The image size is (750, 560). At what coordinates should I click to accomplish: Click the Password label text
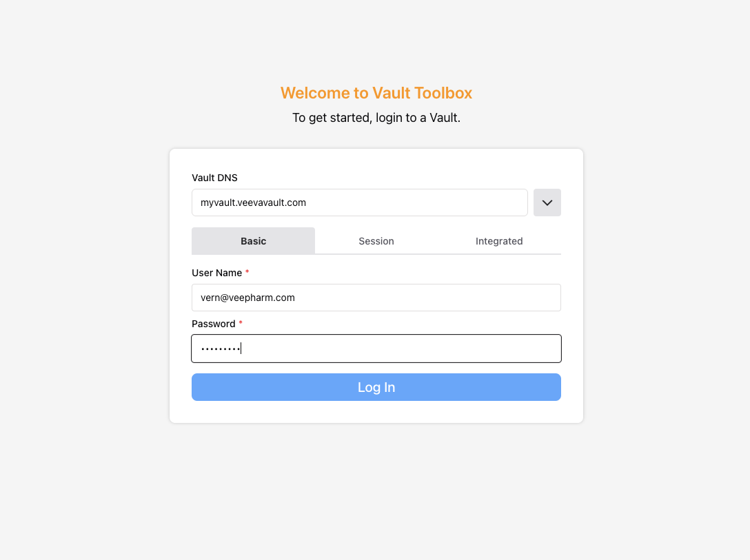pos(212,324)
